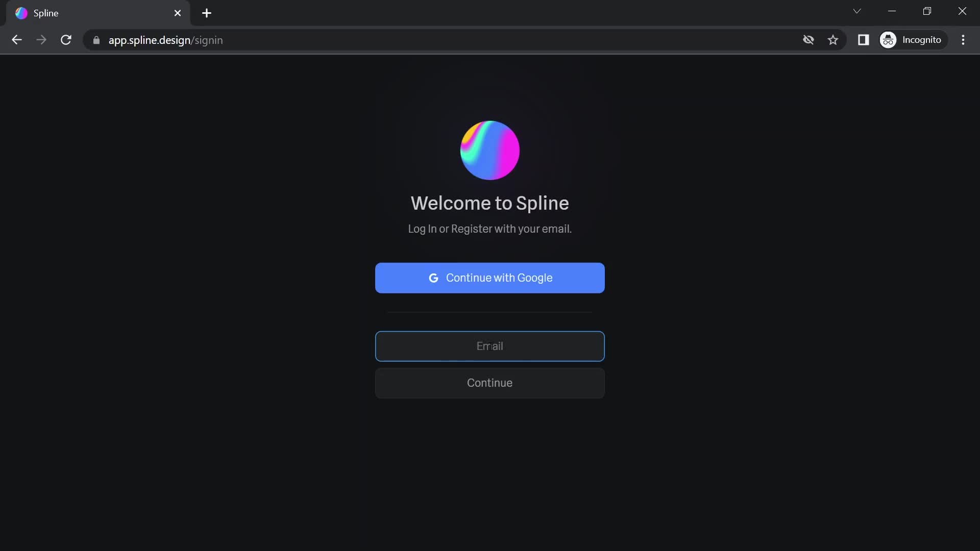Click the Email input field
This screenshot has width=980, height=551.
489,346
